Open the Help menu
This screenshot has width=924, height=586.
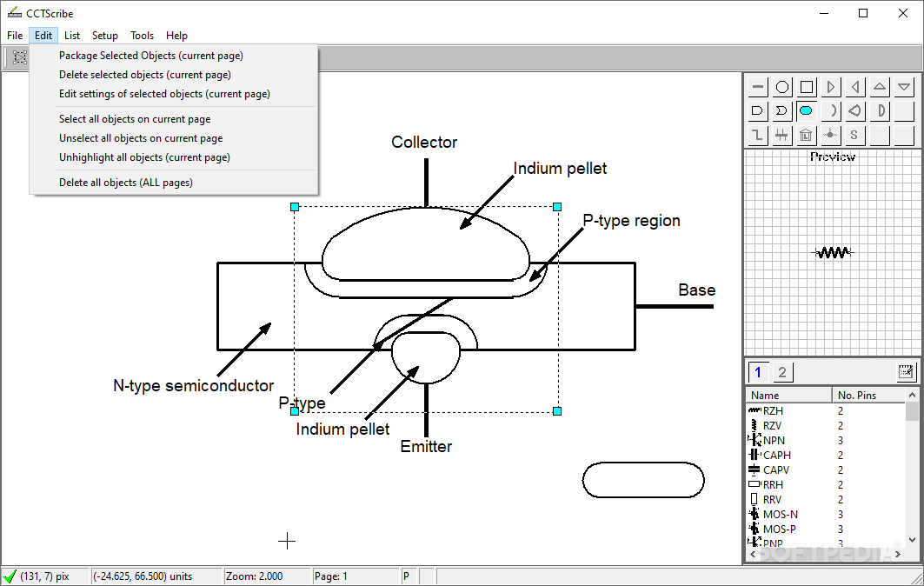[176, 36]
